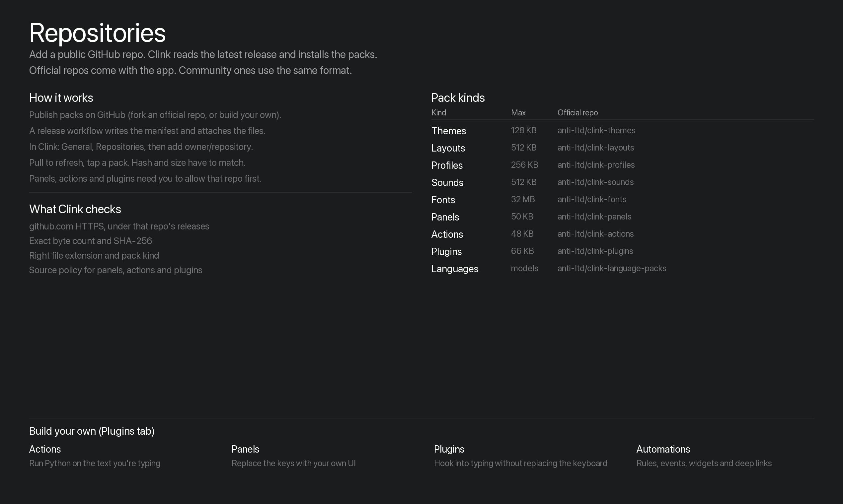Click "Source policy for panels, actions and plugins"

(x=115, y=270)
